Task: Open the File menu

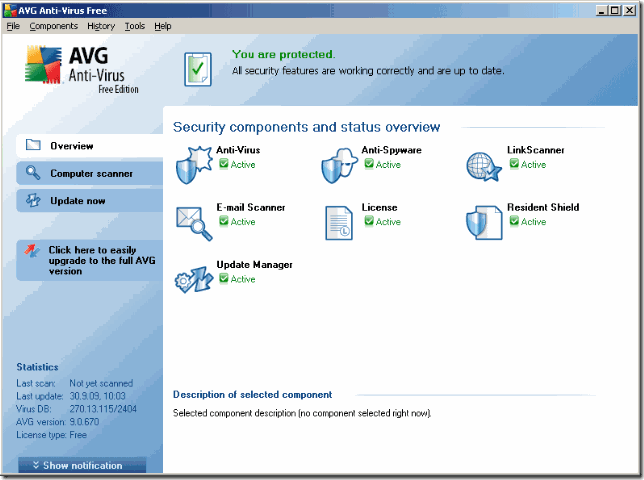Action: [x=13, y=26]
